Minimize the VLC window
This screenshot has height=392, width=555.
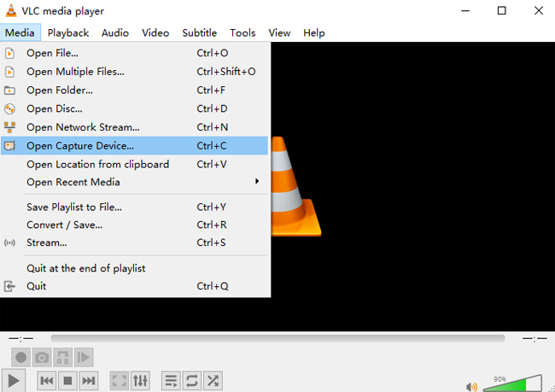click(465, 10)
